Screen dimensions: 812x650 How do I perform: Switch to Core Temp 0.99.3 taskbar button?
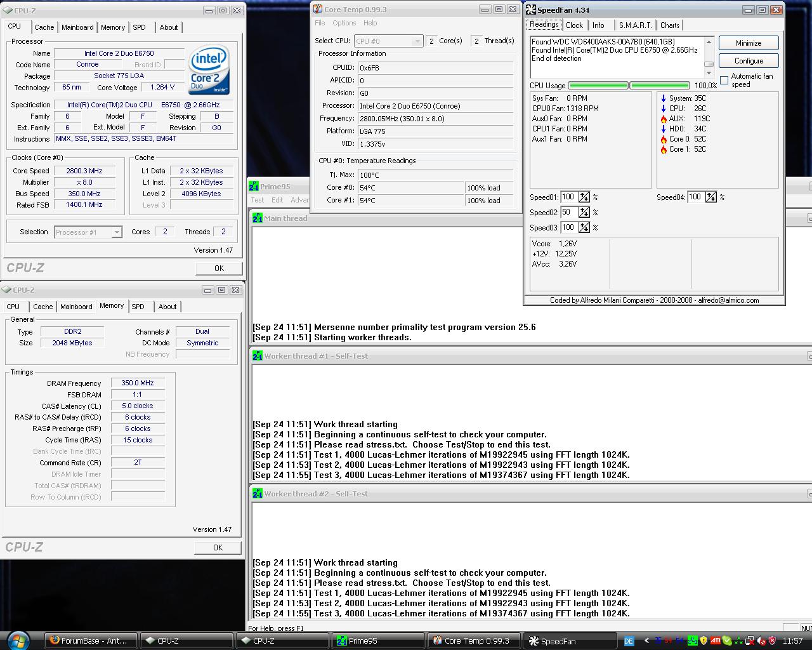pyautogui.click(x=474, y=640)
